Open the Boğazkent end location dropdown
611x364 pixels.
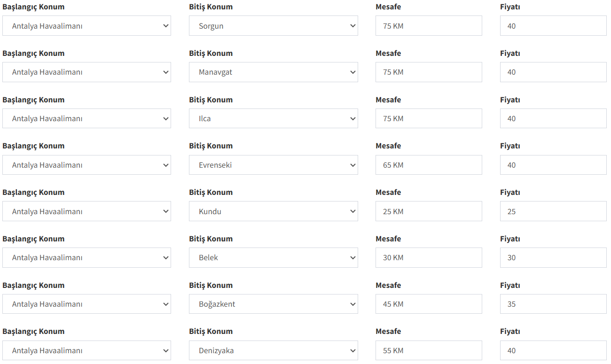point(273,304)
